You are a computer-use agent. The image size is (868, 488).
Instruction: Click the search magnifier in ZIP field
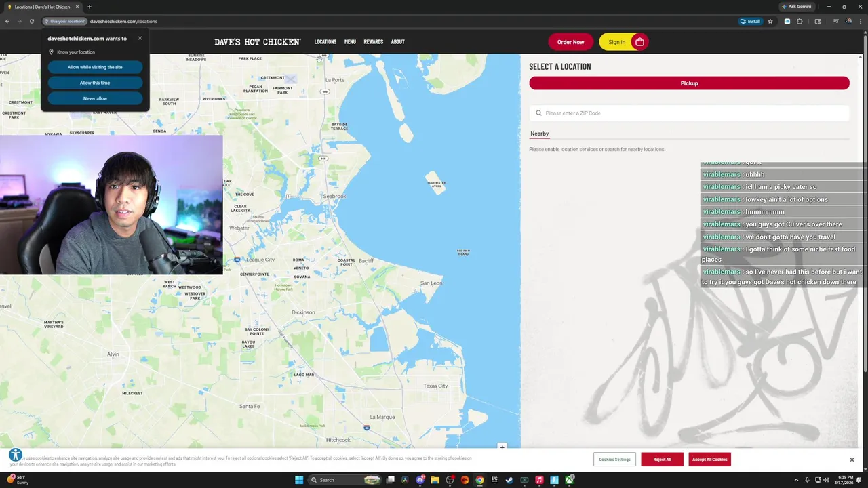pos(538,113)
